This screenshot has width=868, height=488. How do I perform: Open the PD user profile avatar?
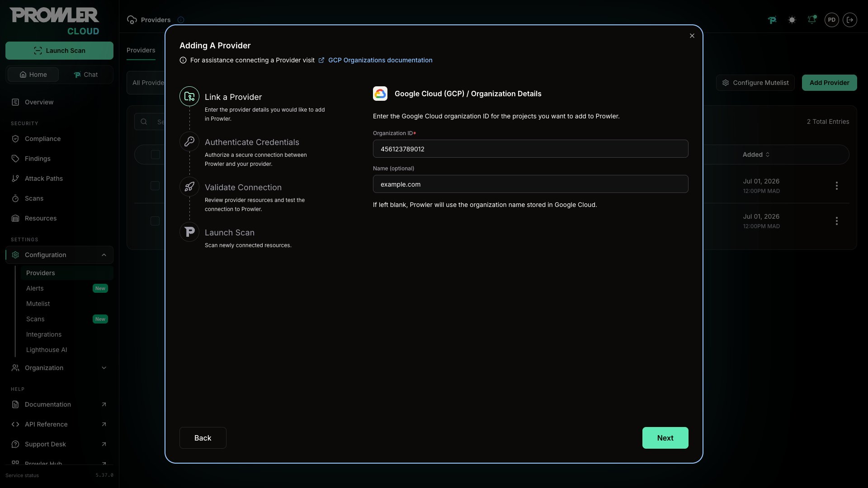(832, 20)
